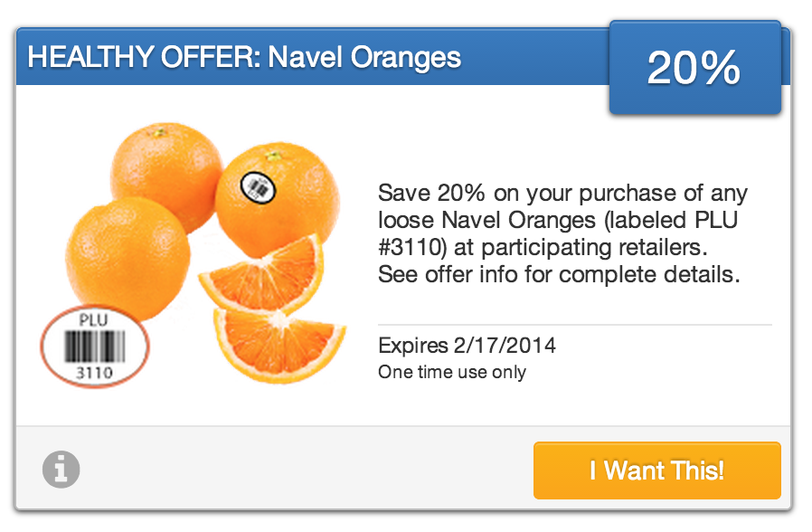Click the HEALTHY OFFER: Navel Oranges title
This screenshot has width=812, height=532.
(244, 57)
